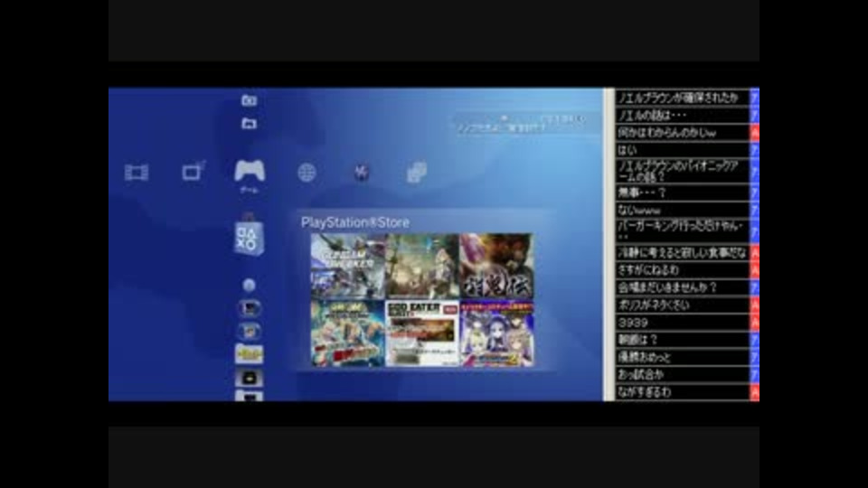Viewport: 868px width, 488px height.
Task: Select the comment '何かはわからんのかいw' row
Action: [682, 133]
